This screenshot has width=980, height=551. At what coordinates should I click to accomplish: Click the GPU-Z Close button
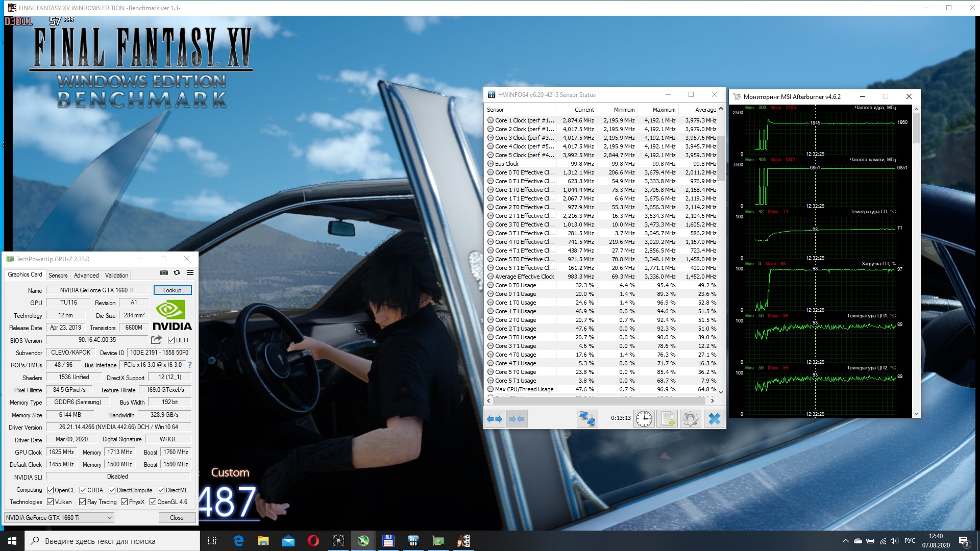[177, 517]
